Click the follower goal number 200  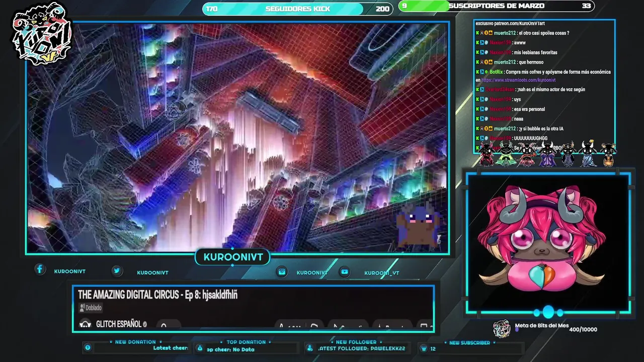(x=382, y=9)
